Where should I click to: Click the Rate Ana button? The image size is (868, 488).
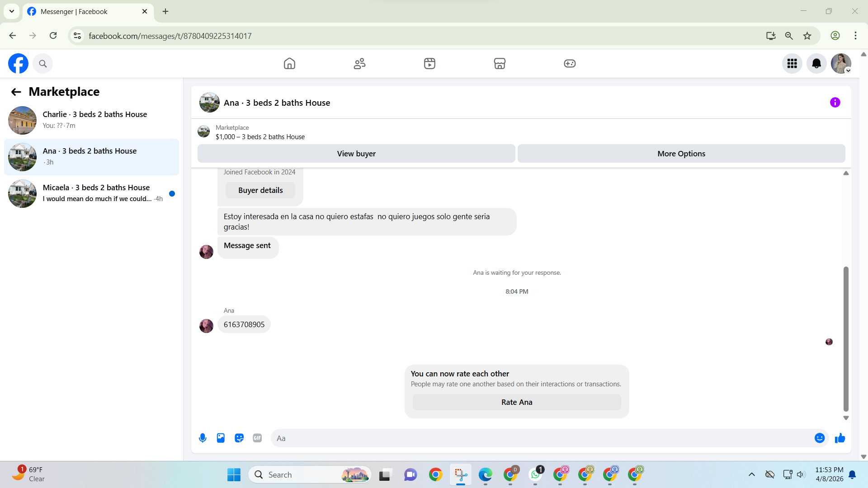point(517,402)
